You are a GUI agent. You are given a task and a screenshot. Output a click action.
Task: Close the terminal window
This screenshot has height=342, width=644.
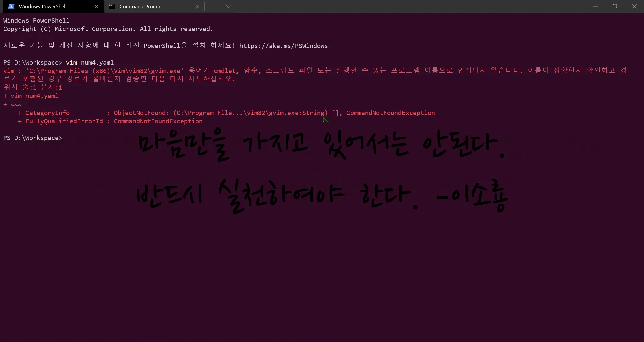pos(634,6)
